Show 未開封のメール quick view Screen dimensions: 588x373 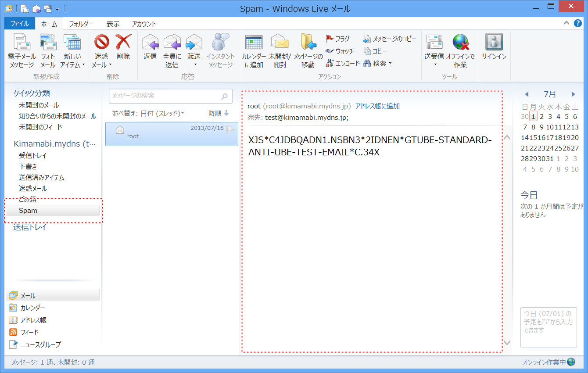(39, 105)
